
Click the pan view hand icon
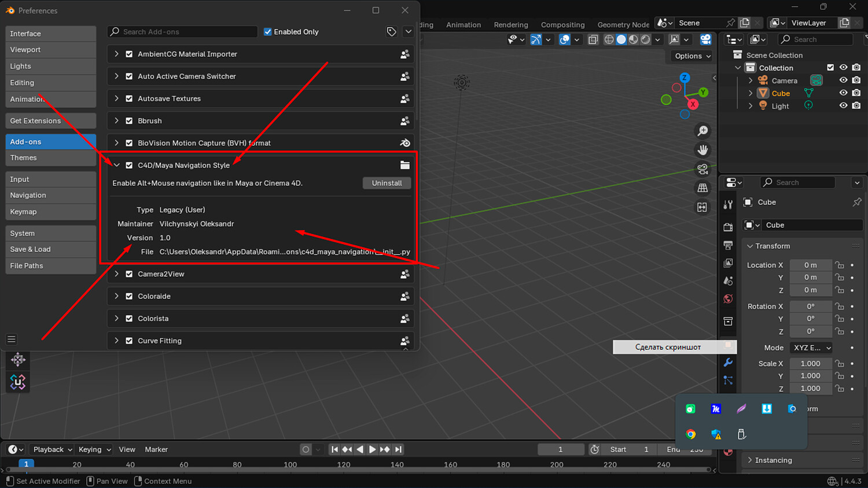click(x=703, y=150)
